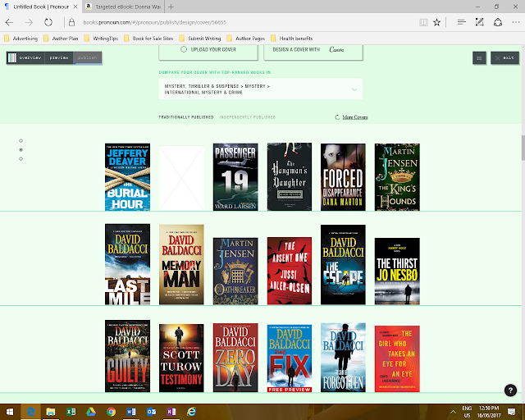Open the reading view book icon
This screenshot has height=420, width=525.
423,22
